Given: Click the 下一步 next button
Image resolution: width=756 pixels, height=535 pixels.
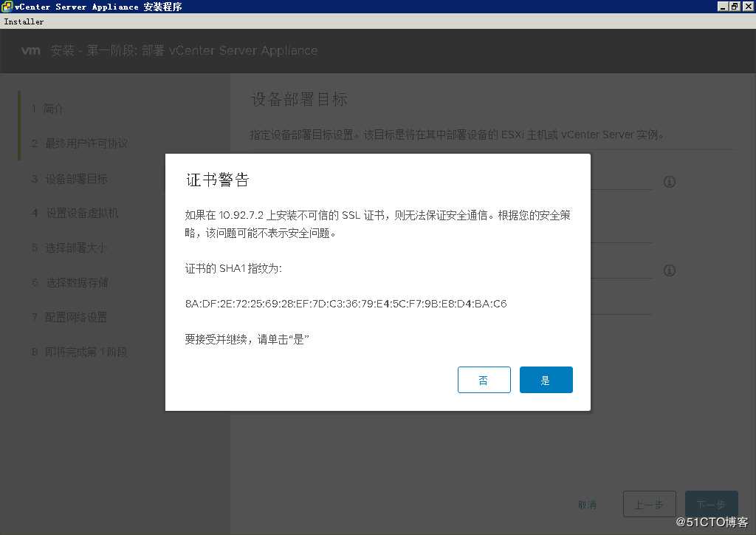Looking at the screenshot, I should click(x=711, y=504).
